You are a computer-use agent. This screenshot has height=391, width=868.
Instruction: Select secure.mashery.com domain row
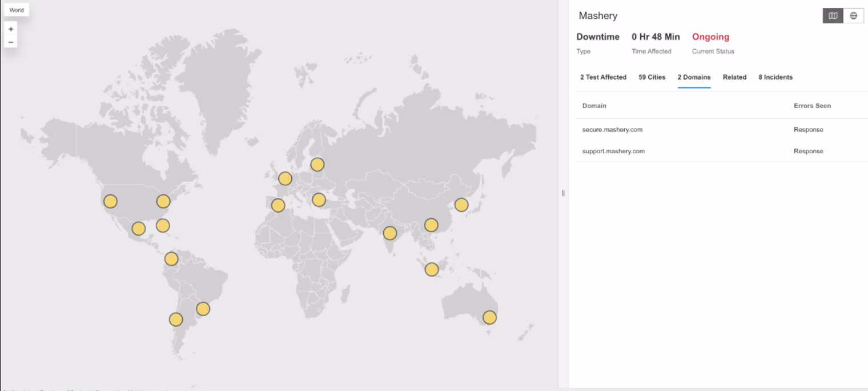pyautogui.click(x=722, y=130)
